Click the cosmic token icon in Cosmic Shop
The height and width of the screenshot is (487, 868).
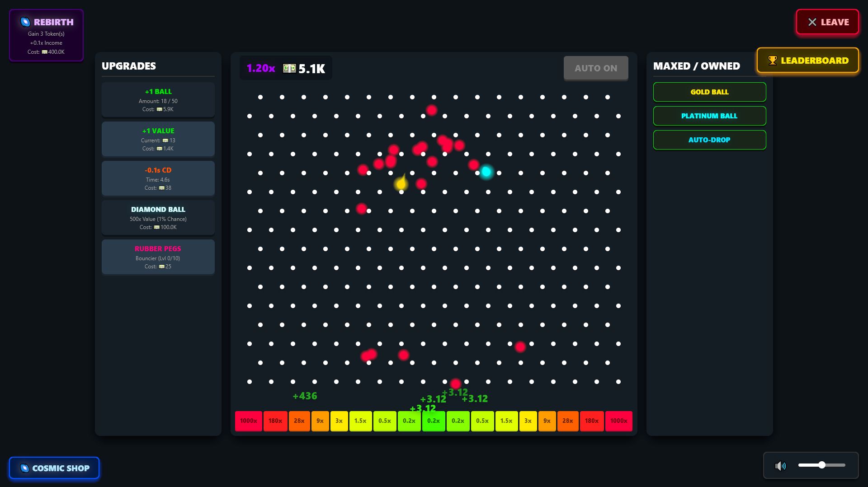tap(25, 468)
